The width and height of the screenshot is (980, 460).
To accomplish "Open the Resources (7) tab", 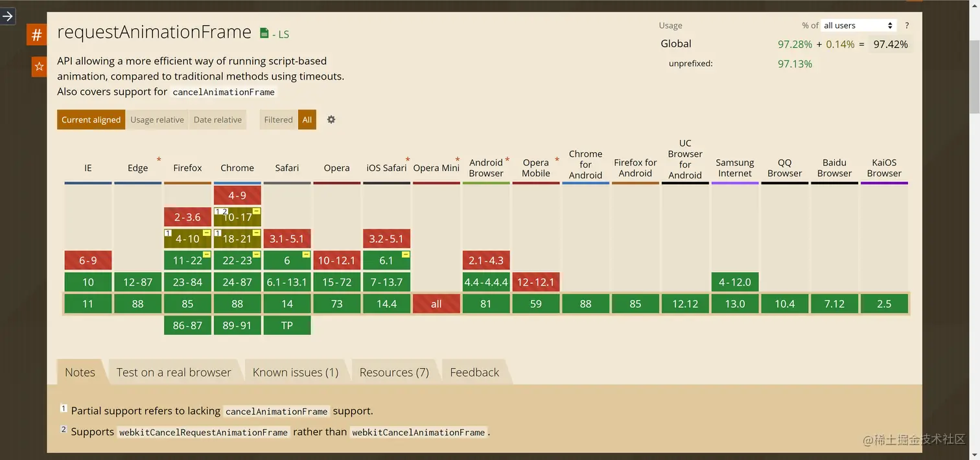I will [394, 372].
